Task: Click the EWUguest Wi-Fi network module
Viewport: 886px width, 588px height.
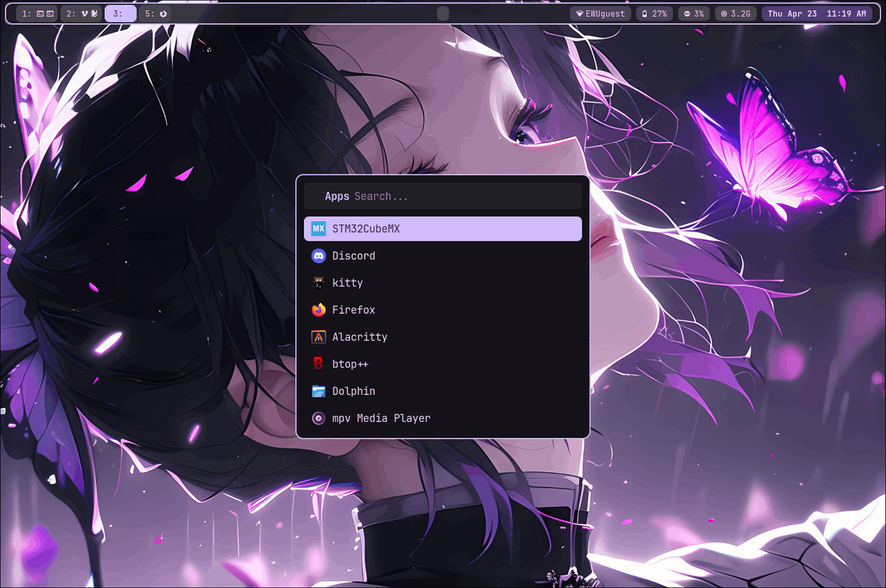Action: (600, 13)
